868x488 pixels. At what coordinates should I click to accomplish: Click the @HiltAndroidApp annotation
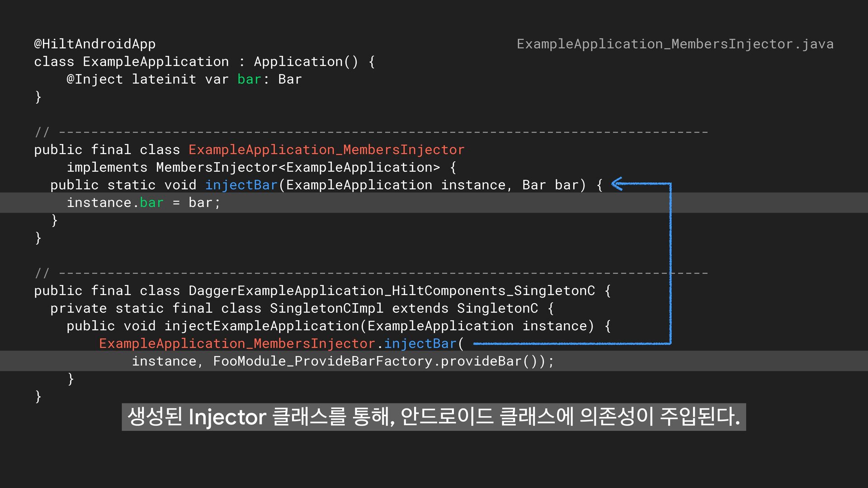95,44
